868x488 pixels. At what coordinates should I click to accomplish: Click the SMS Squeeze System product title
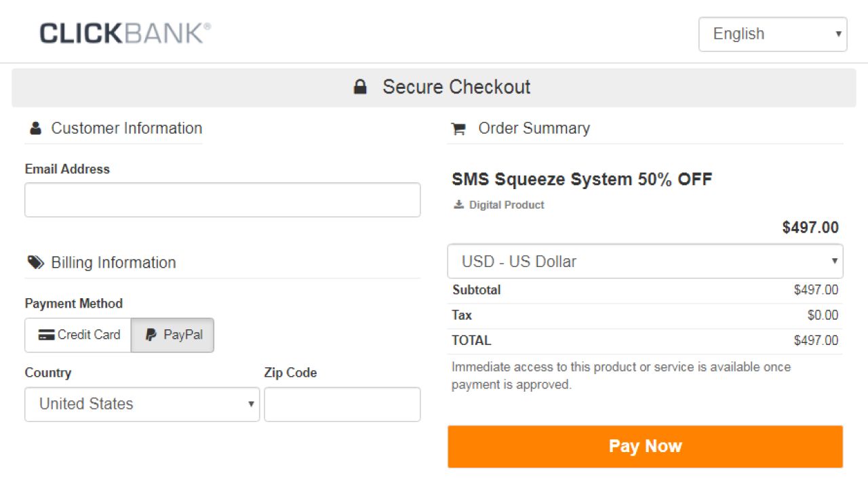[x=582, y=179]
